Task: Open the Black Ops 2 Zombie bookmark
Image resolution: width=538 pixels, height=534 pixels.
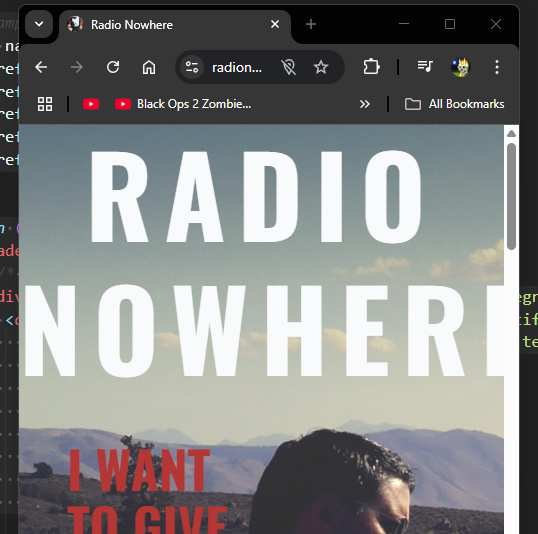Action: (183, 104)
